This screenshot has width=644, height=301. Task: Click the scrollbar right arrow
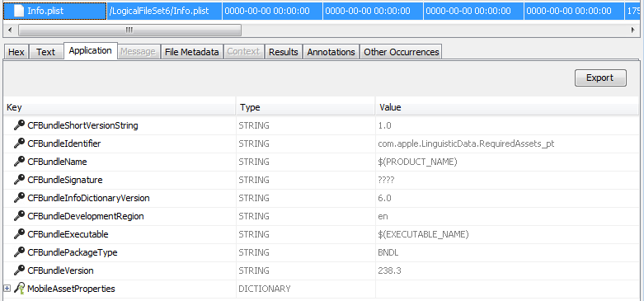point(633,30)
